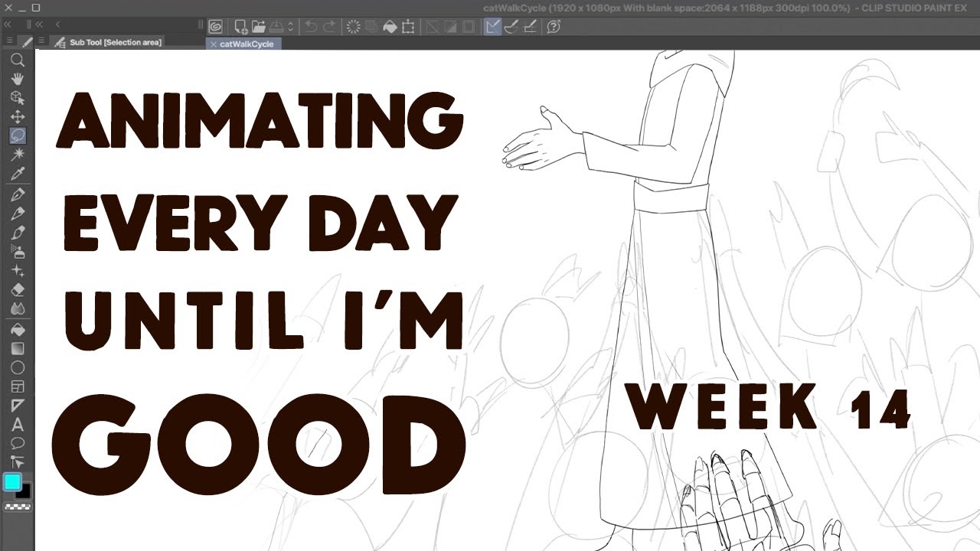The width and height of the screenshot is (980, 551).
Task: Select the black sub color swatch
Action: pos(24,492)
